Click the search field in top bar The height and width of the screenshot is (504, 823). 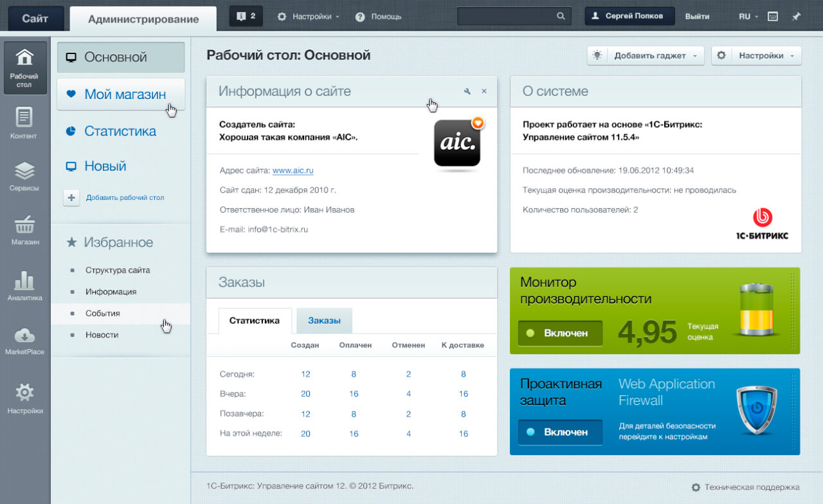coord(508,16)
